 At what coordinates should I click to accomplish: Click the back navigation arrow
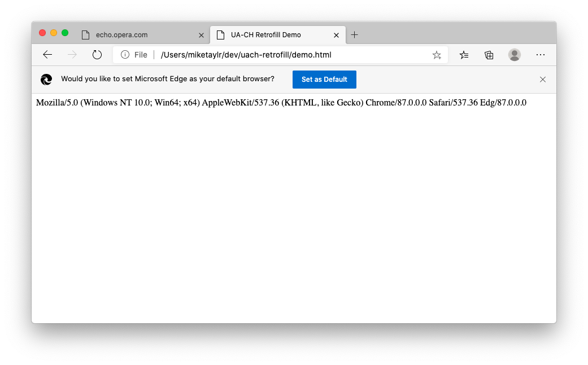[47, 55]
